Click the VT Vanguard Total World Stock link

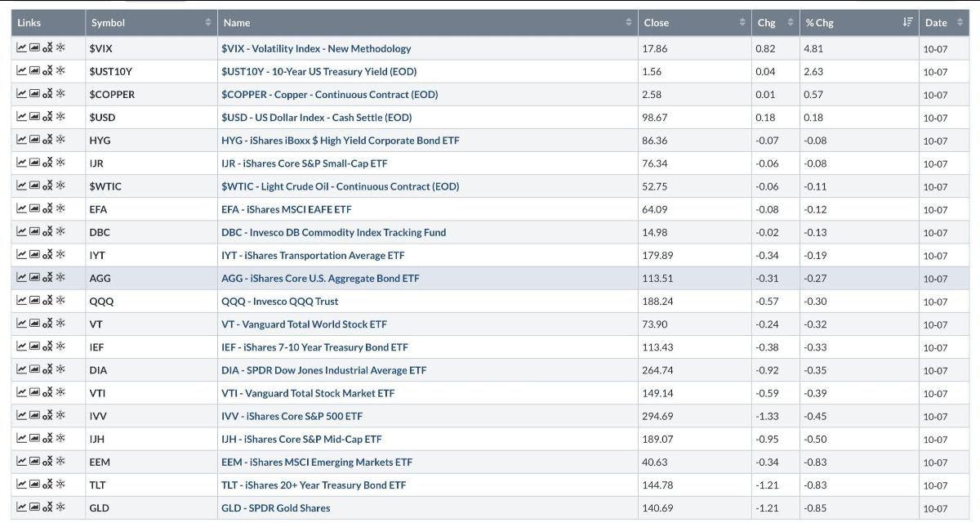pos(304,324)
